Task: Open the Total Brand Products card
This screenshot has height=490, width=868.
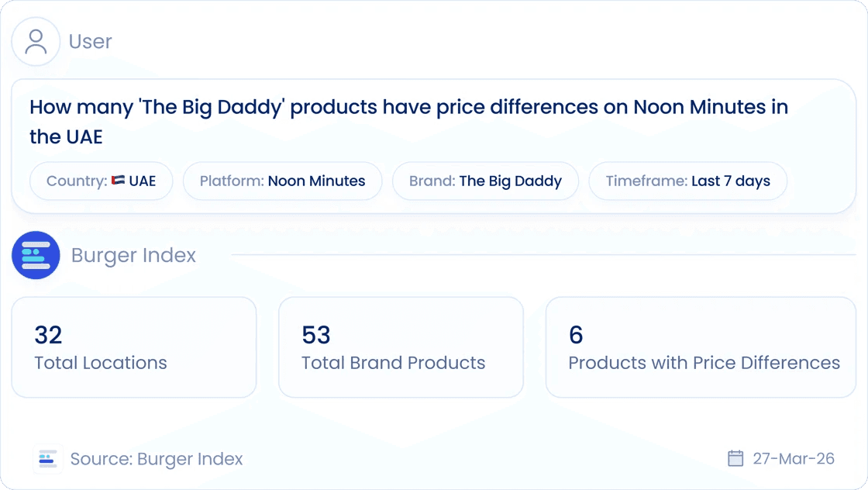Action: [x=401, y=347]
